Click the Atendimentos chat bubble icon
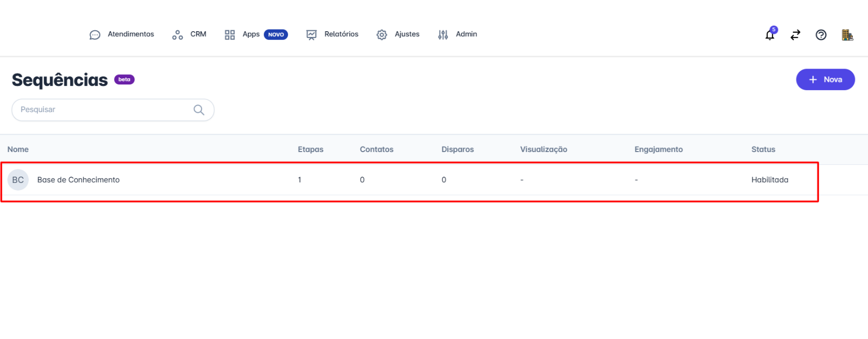 pos(95,35)
